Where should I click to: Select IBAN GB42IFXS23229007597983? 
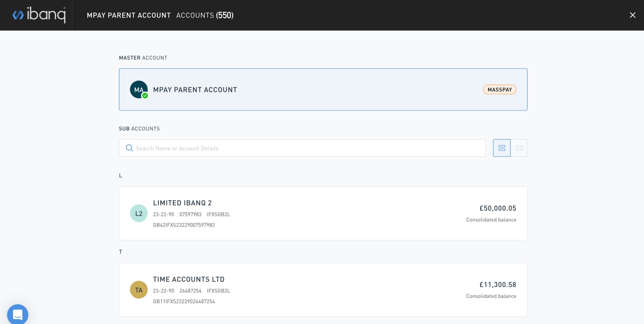click(x=184, y=225)
